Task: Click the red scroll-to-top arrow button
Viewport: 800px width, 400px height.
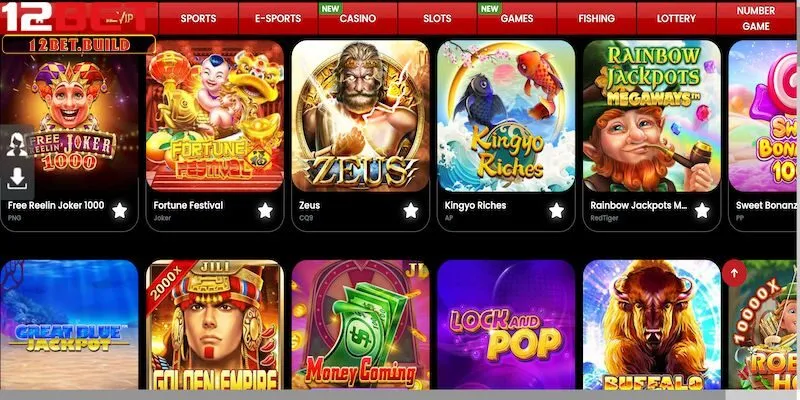Action: point(734,273)
